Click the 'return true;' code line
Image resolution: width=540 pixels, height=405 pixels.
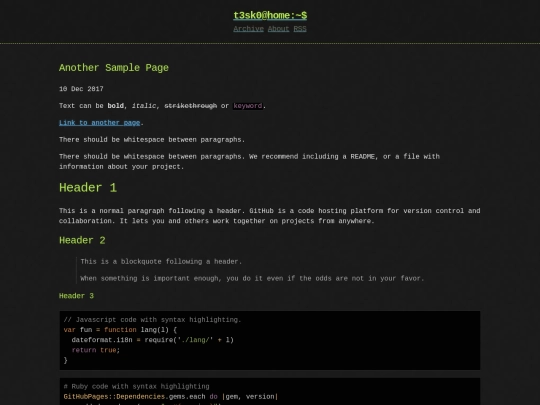96,350
